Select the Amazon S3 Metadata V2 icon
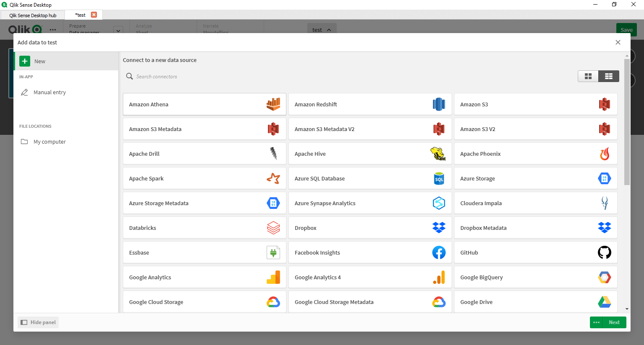The height and width of the screenshot is (345, 644). [x=439, y=129]
